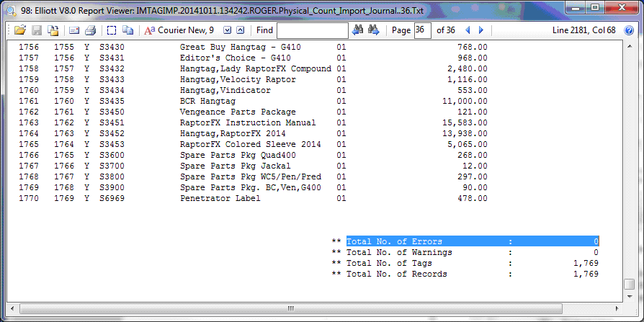This screenshot has width=644, height=322.
Task: Select the highlighted Total No. of Errors line
Action: tap(473, 241)
